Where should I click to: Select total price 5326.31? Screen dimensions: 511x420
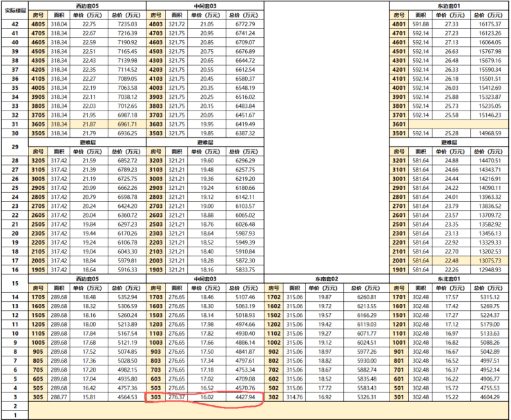(x=366, y=397)
